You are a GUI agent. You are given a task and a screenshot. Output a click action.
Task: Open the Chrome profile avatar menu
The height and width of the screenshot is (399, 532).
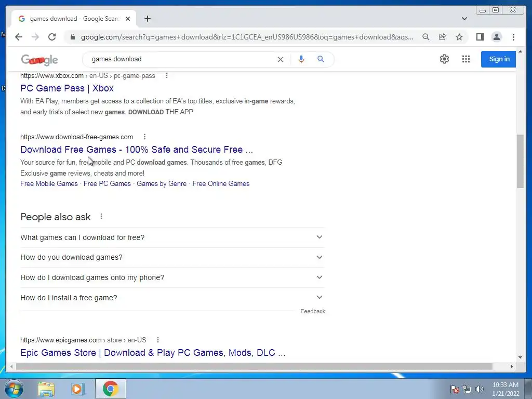[496, 37]
